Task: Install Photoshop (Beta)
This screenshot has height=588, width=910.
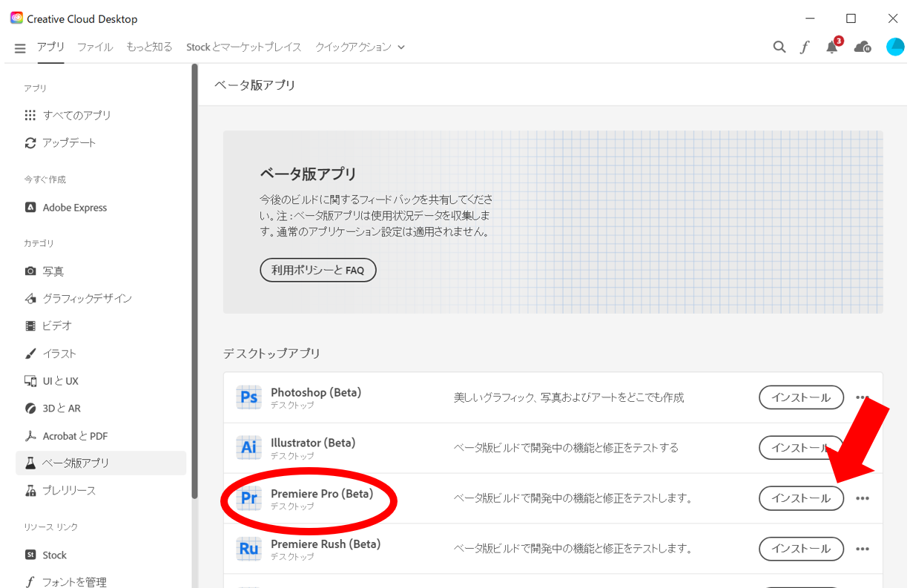Action: click(801, 397)
